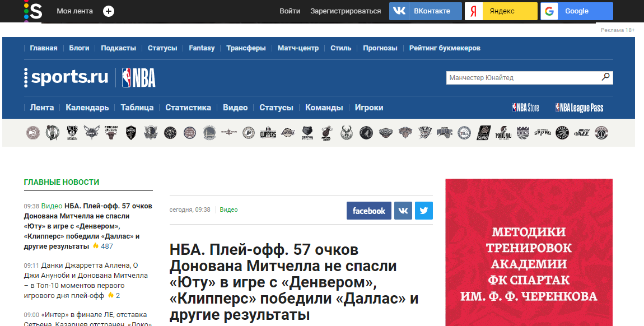The height and width of the screenshot is (326, 644).
Task: Go to Главная in top menu
Action: coord(44,48)
